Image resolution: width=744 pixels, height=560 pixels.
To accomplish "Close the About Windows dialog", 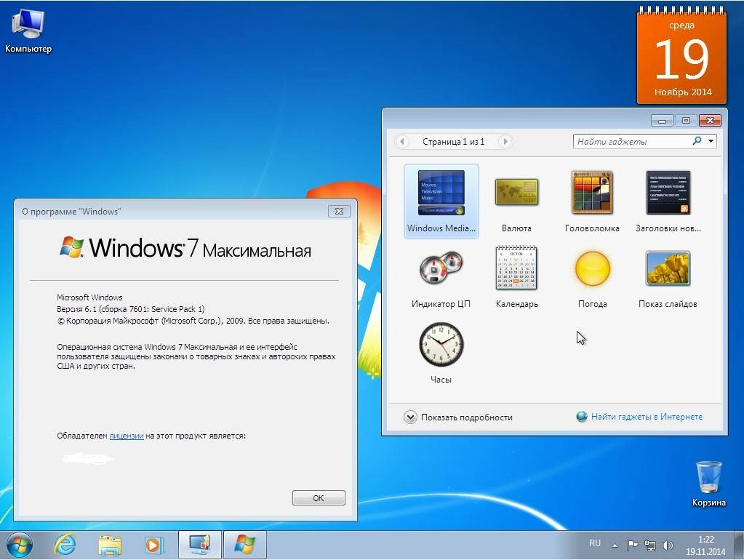I will pos(339,211).
